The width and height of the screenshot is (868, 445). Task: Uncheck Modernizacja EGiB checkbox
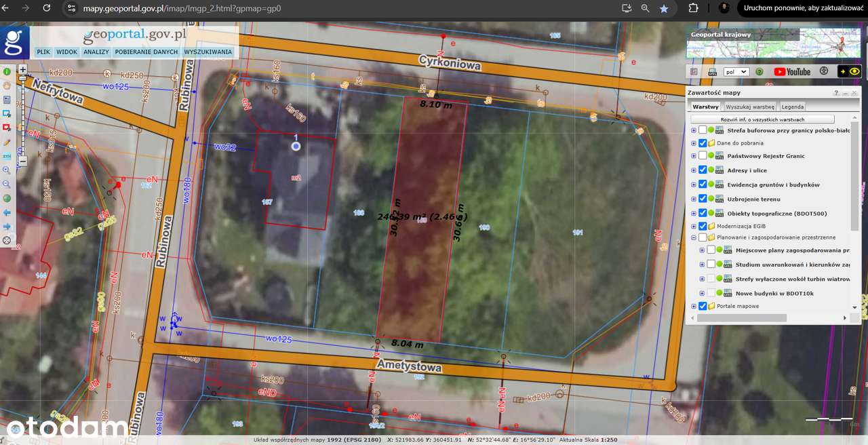click(x=703, y=226)
